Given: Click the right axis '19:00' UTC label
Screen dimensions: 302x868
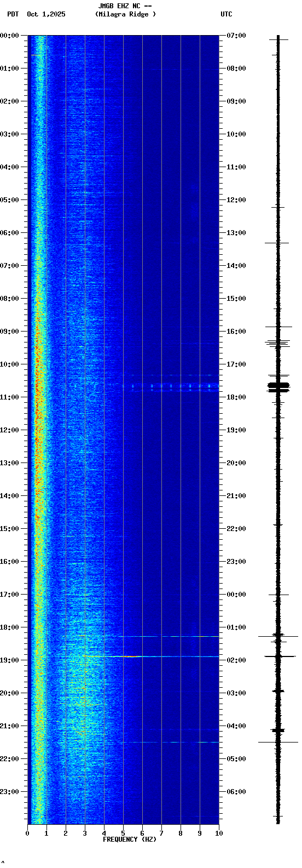Looking at the screenshot, I should (236, 430).
